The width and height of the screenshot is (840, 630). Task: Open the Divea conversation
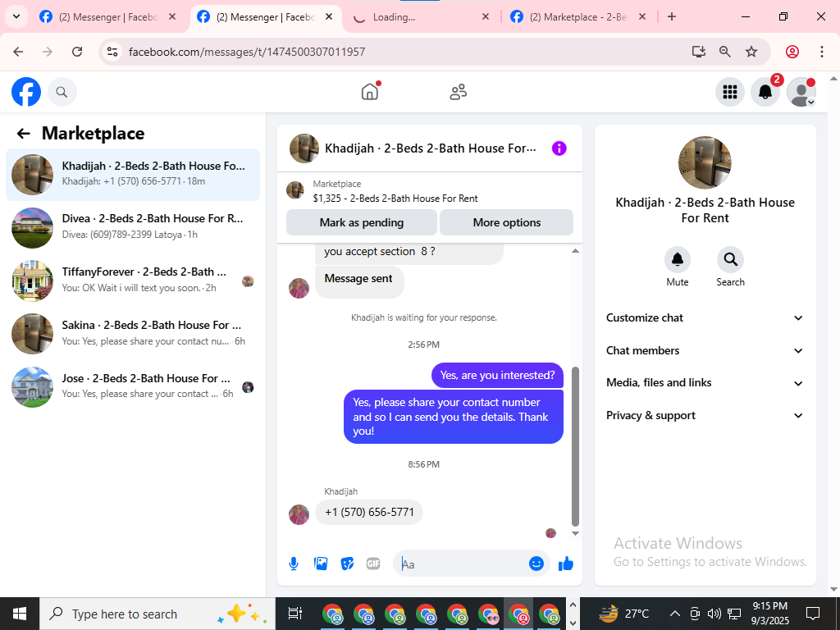point(133,228)
